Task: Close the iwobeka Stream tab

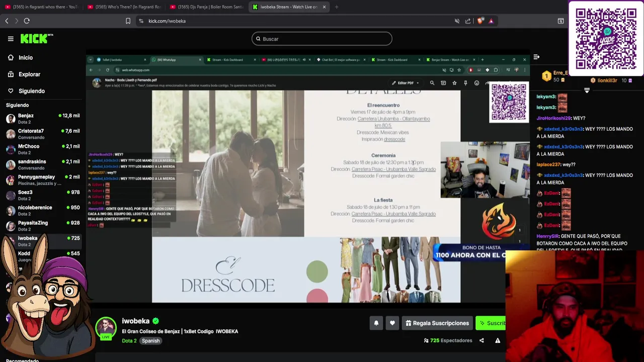Action: point(324,7)
